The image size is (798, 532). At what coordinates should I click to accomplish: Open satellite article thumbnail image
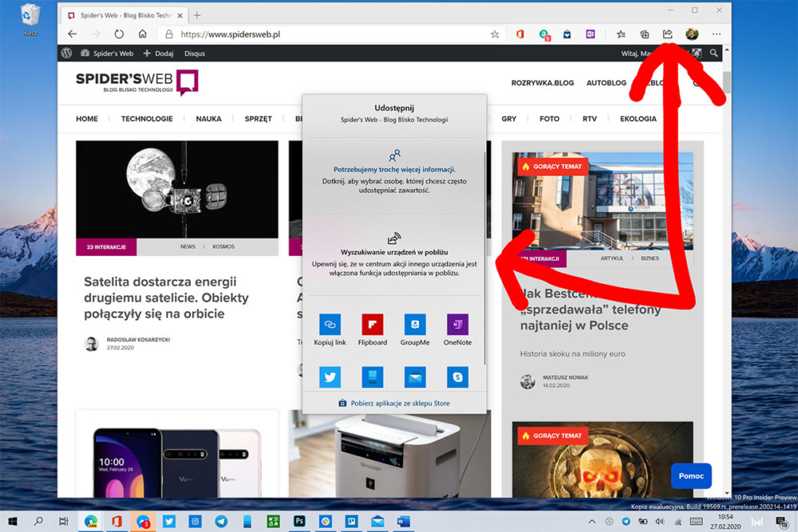[176, 189]
